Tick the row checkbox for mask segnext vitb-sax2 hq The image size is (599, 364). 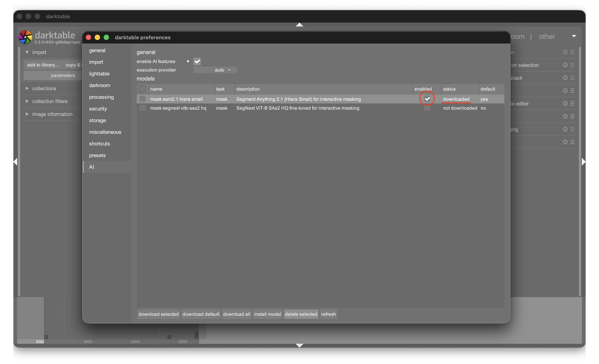click(x=142, y=108)
